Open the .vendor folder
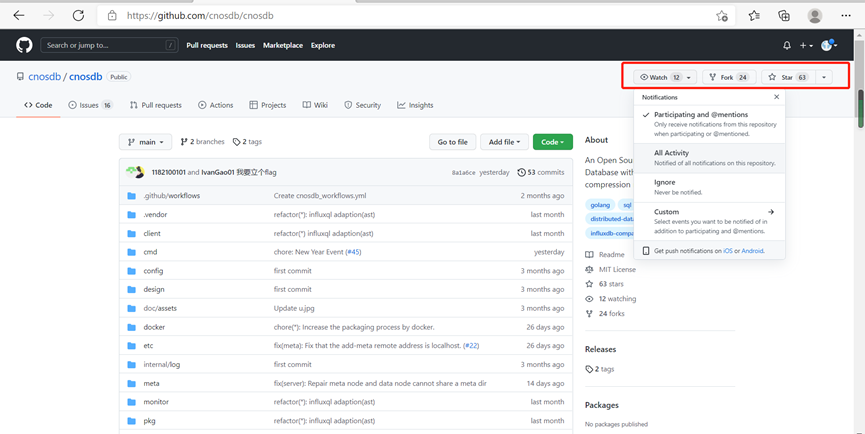 (155, 215)
